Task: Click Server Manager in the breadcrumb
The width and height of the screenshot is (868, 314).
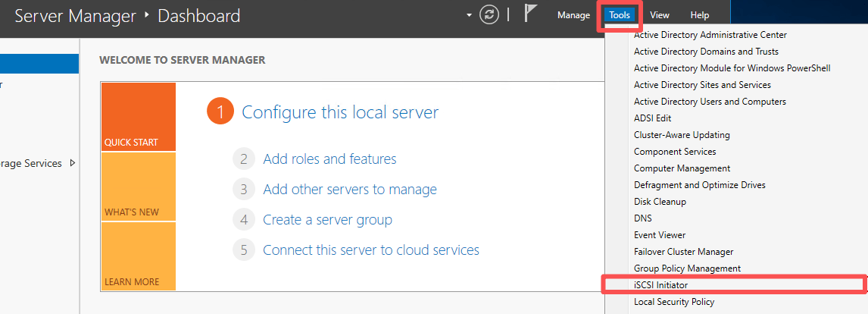Action: [75, 15]
